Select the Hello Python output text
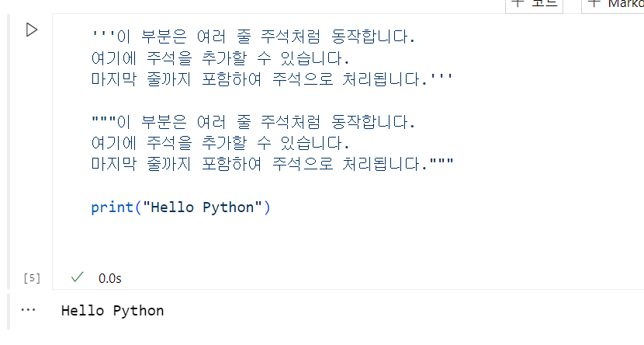The image size is (644, 345). 113,311
